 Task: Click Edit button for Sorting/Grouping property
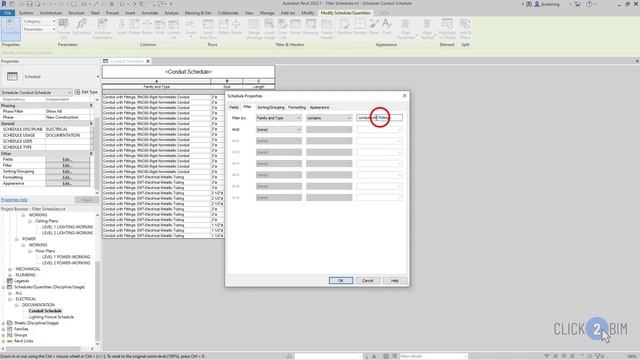67,171
